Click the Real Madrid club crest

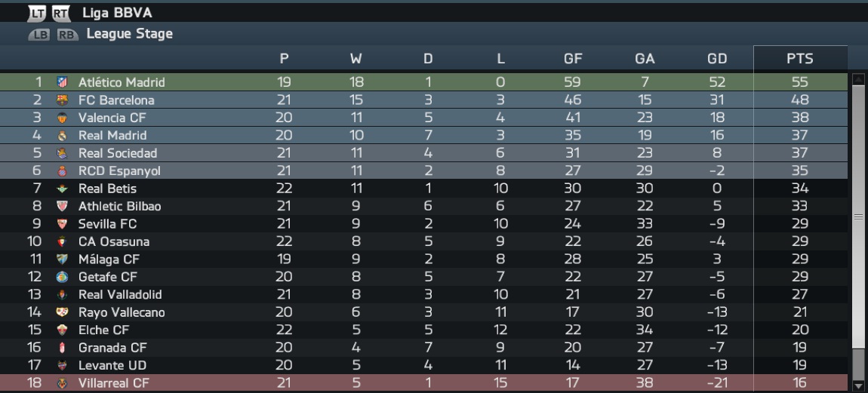62,136
